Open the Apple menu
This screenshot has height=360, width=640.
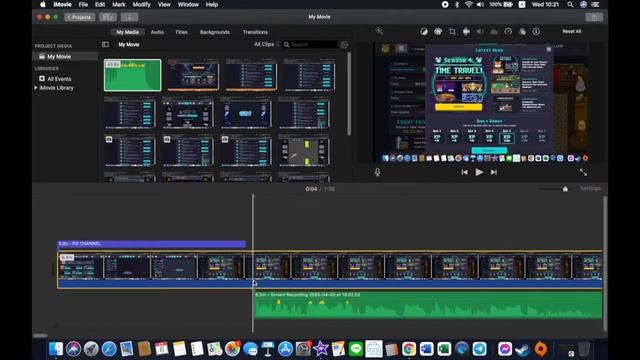43,4
